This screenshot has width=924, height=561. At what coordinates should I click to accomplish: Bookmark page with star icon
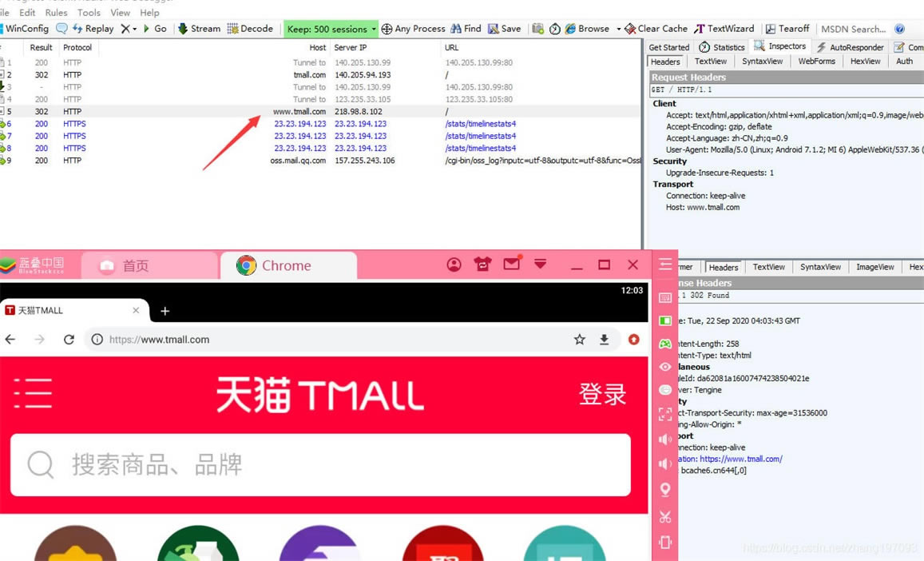[580, 339]
